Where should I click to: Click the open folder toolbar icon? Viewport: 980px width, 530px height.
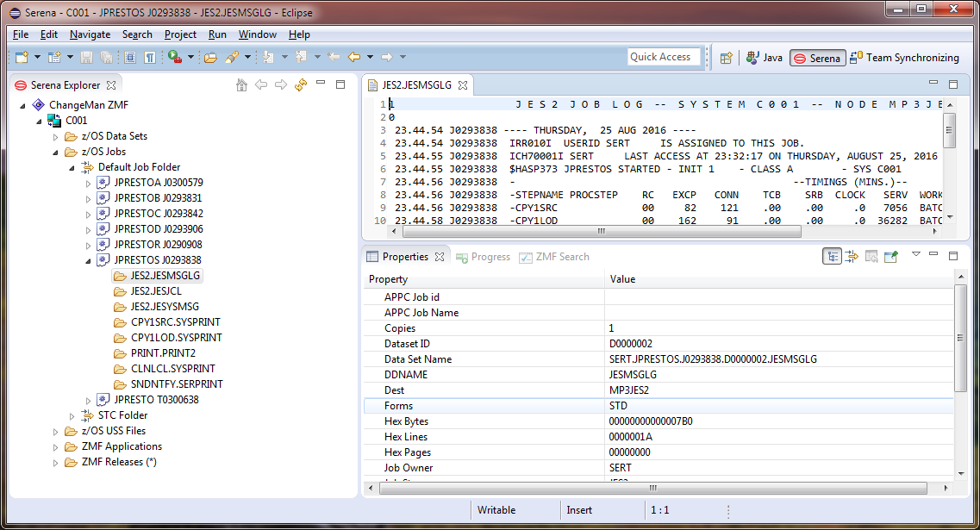(210, 58)
